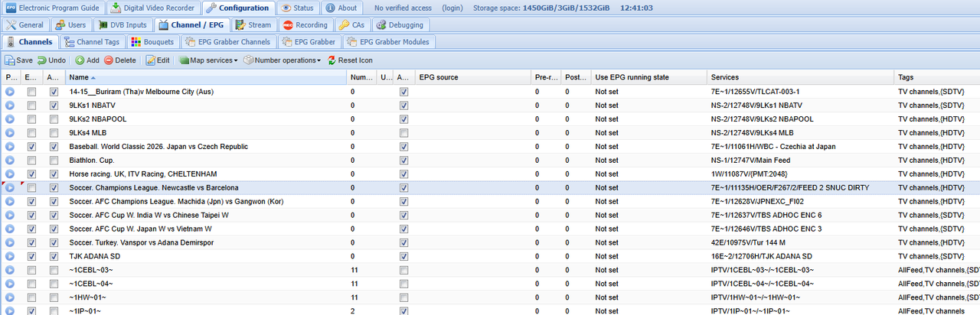Select the NS-1/12747V/Main Feed service cell
Screen dimensions: 980x315
tap(801, 161)
